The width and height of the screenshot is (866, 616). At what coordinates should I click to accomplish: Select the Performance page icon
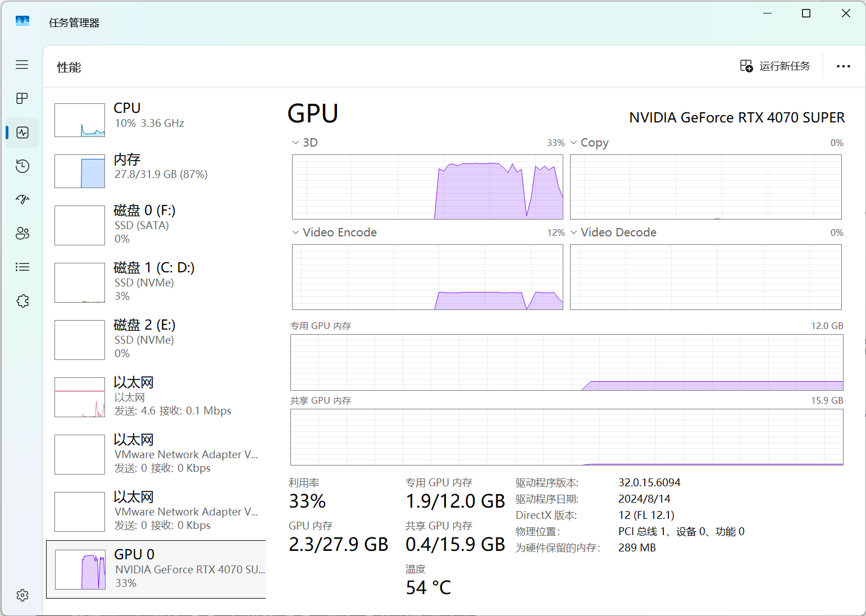click(x=22, y=133)
